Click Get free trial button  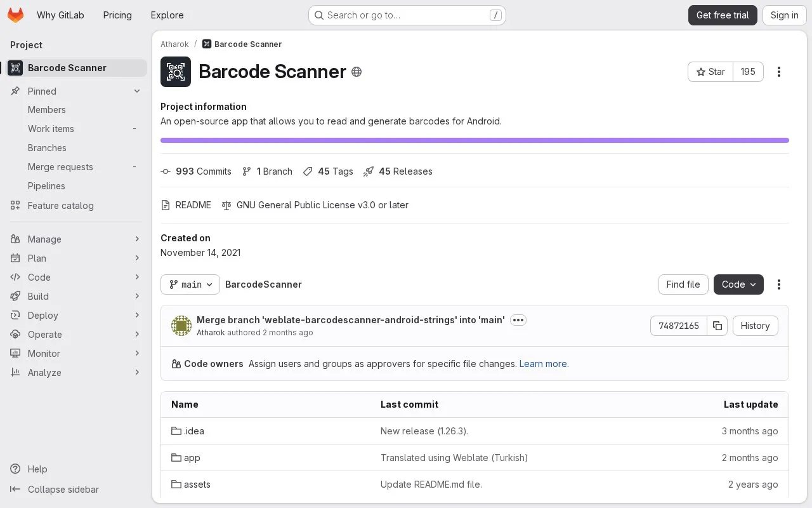pyautogui.click(x=723, y=15)
